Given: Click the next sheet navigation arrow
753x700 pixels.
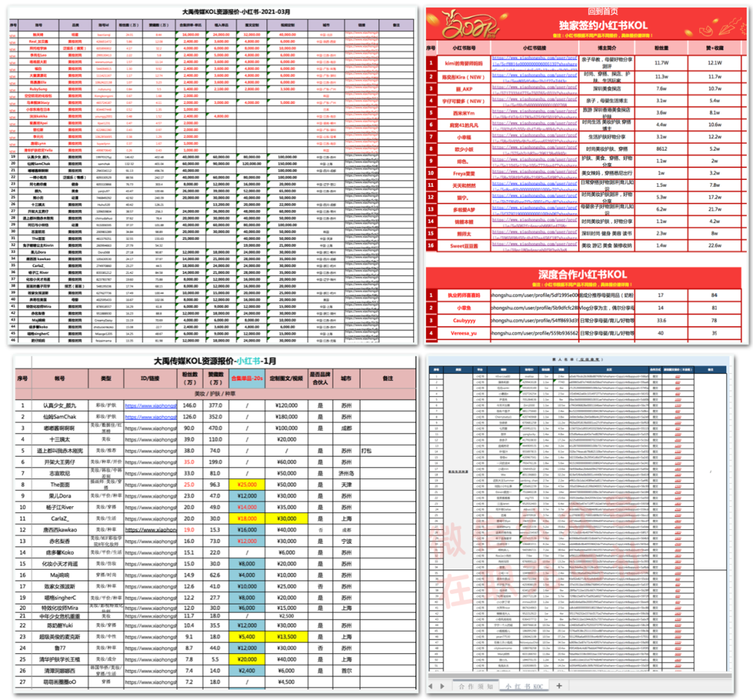Looking at the screenshot, I should coord(442,686).
